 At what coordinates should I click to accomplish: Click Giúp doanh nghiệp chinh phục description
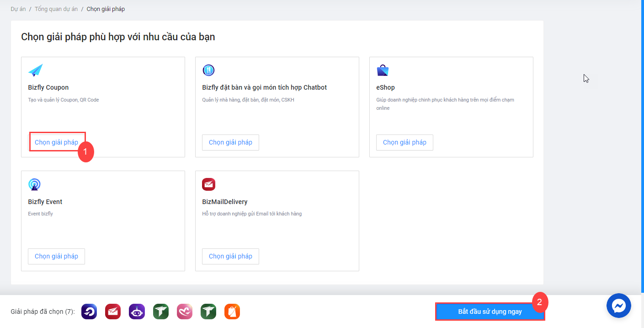click(x=445, y=104)
